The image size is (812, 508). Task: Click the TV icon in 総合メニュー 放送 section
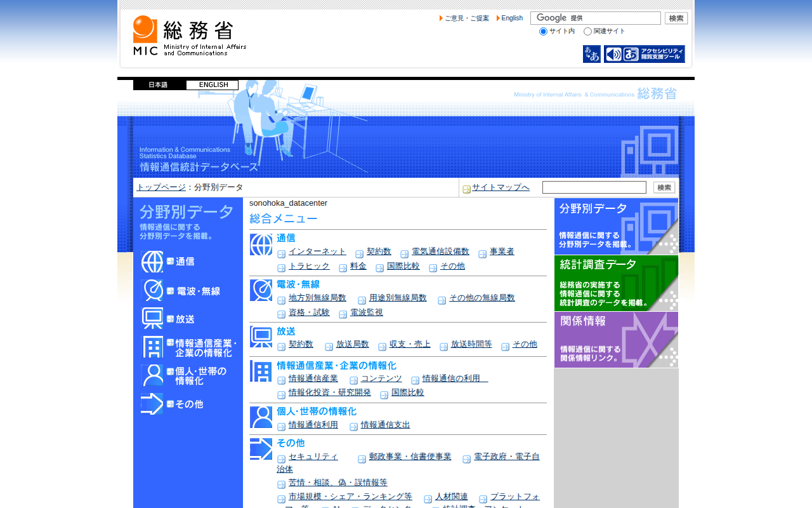[261, 337]
